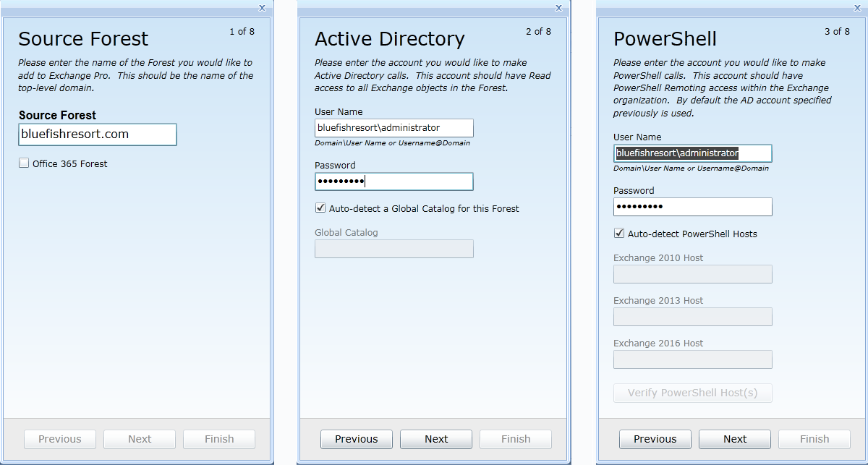Close the PowerShell dialog with X
Viewport: 868px width, 465px height.
click(857, 7)
